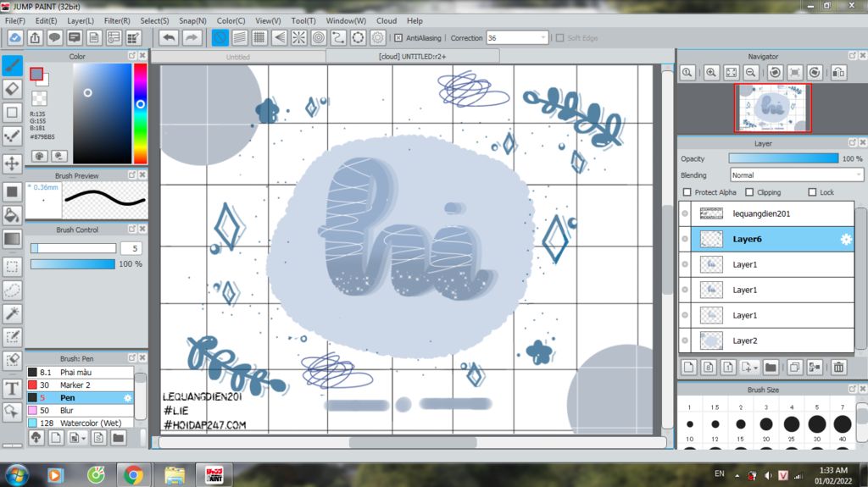Select the Blur brush
Screen dimensions: 868x487
80,410
